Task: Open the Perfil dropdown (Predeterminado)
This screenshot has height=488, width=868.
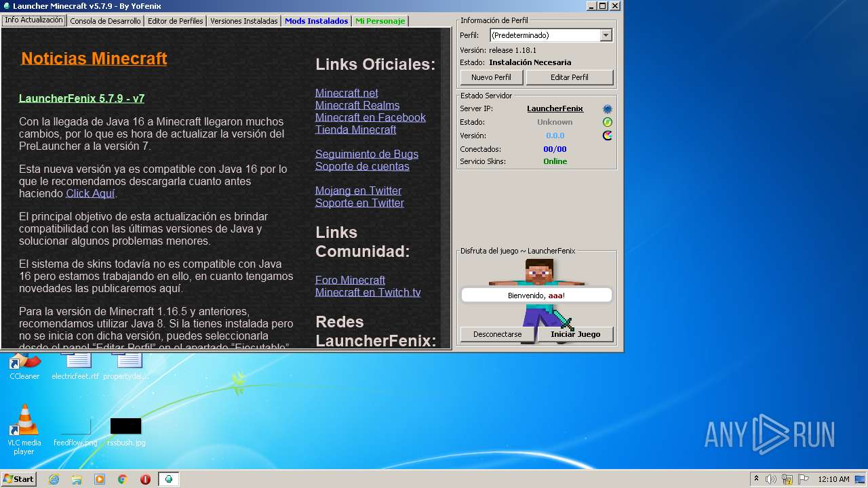Action: tap(551, 35)
